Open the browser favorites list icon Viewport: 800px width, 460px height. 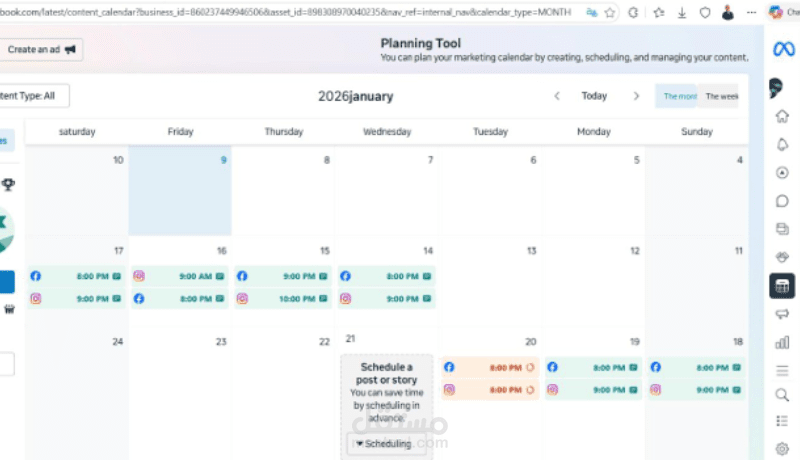tap(659, 13)
